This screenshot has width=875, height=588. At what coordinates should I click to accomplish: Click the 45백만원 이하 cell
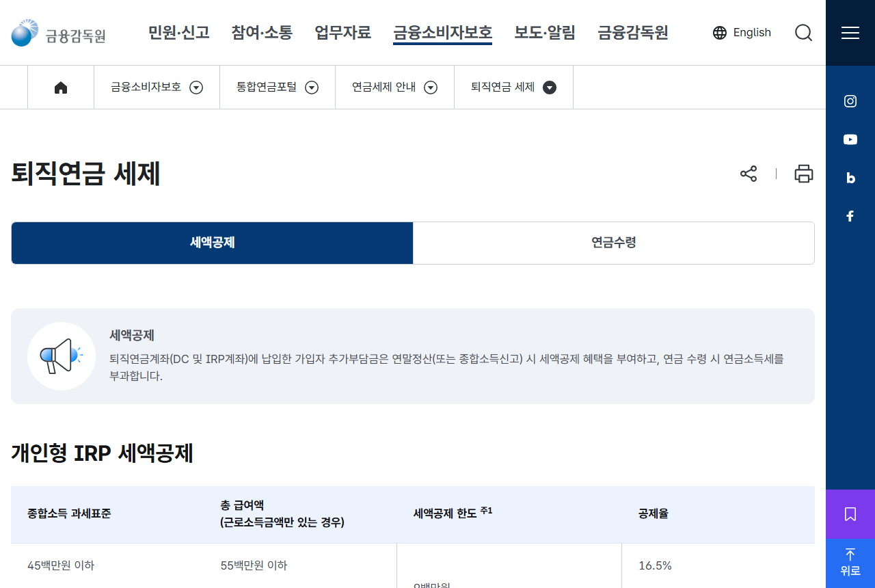point(61,565)
